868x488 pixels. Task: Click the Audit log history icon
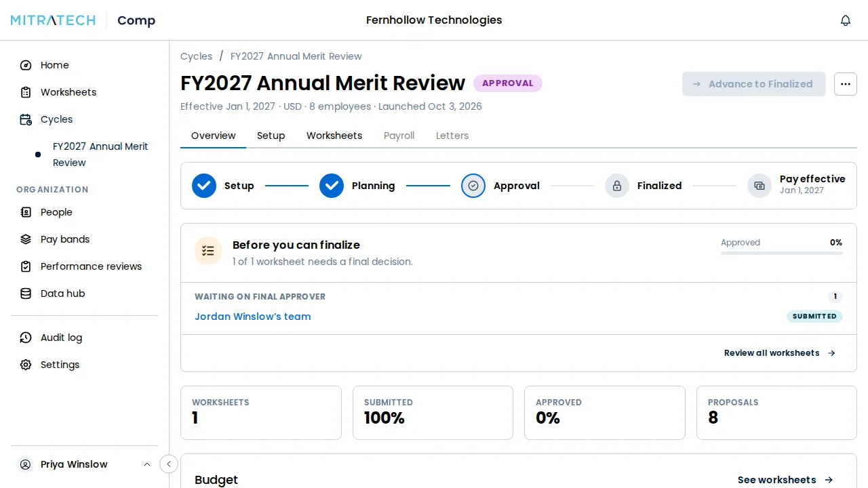click(x=26, y=338)
